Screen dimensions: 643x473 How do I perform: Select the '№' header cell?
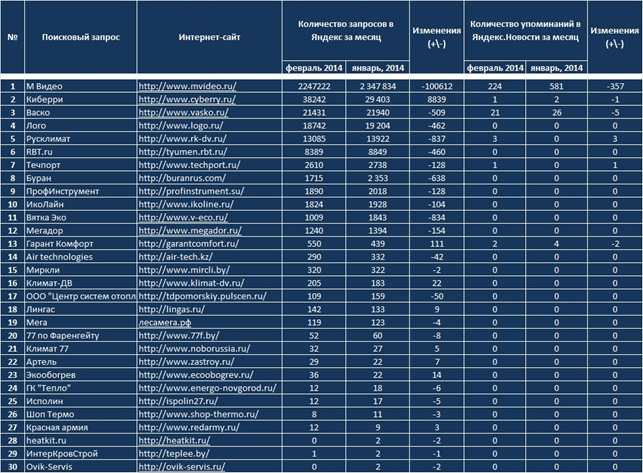coord(12,37)
